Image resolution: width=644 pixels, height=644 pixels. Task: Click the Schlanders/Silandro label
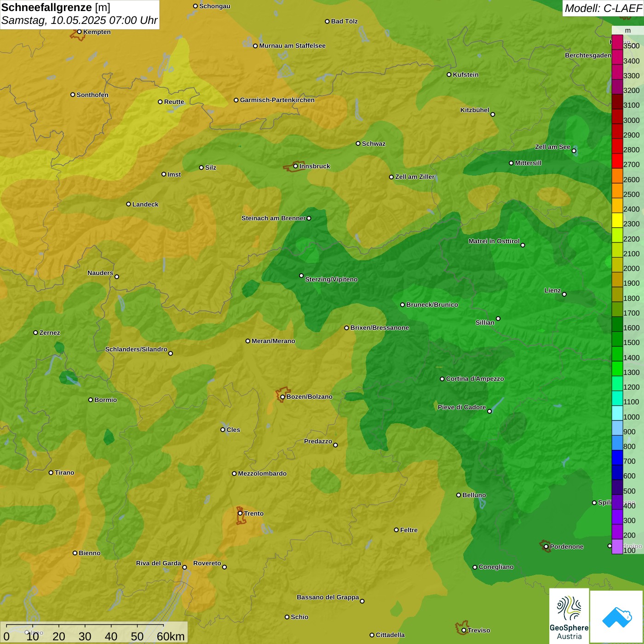click(x=136, y=349)
